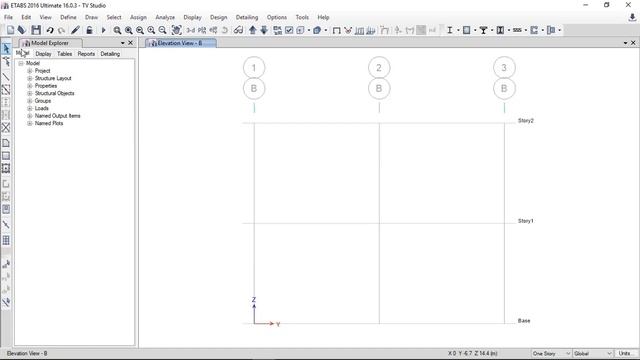This screenshot has height=360, width=640.
Task: Open the concrete frame design dropdown arrow
Action: [475, 30]
